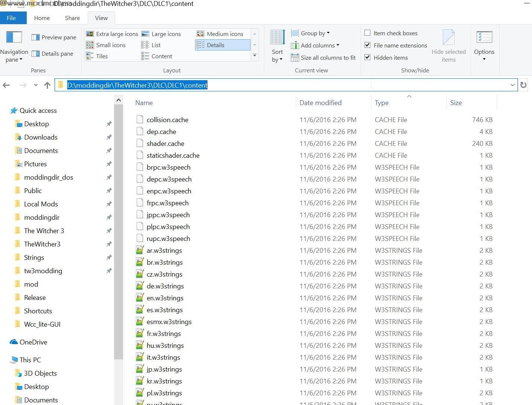The height and width of the screenshot is (405, 532).
Task: Switch layout to Medium icons
Action: tap(220, 34)
